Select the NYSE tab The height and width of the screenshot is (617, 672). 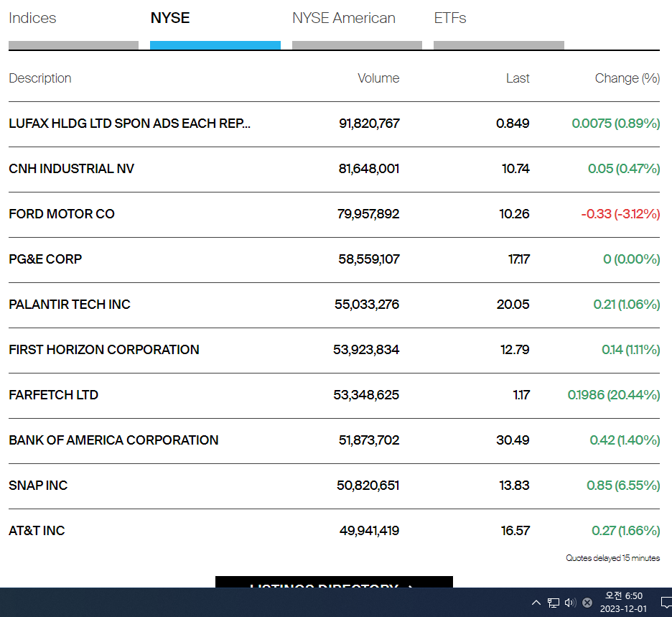point(170,18)
